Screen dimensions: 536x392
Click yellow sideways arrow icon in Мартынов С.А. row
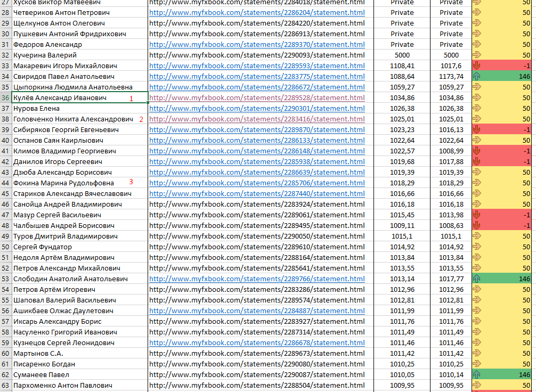(x=476, y=353)
